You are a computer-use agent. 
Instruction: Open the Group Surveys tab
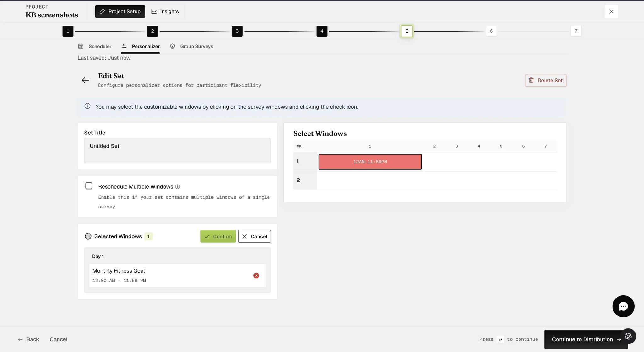pos(192,46)
